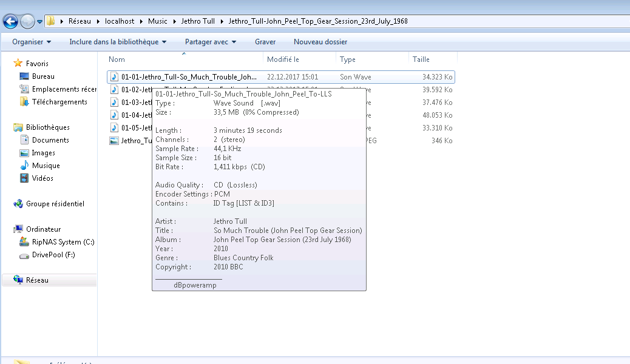Screen dimensions: 630x364
Task: Select the Téléchargements folder icon
Action: [x=24, y=102]
